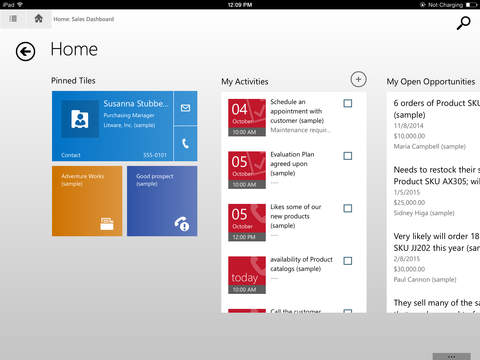This screenshot has height=360, width=480.
Task: Open availability of Product catalogs activity
Action: point(301,264)
